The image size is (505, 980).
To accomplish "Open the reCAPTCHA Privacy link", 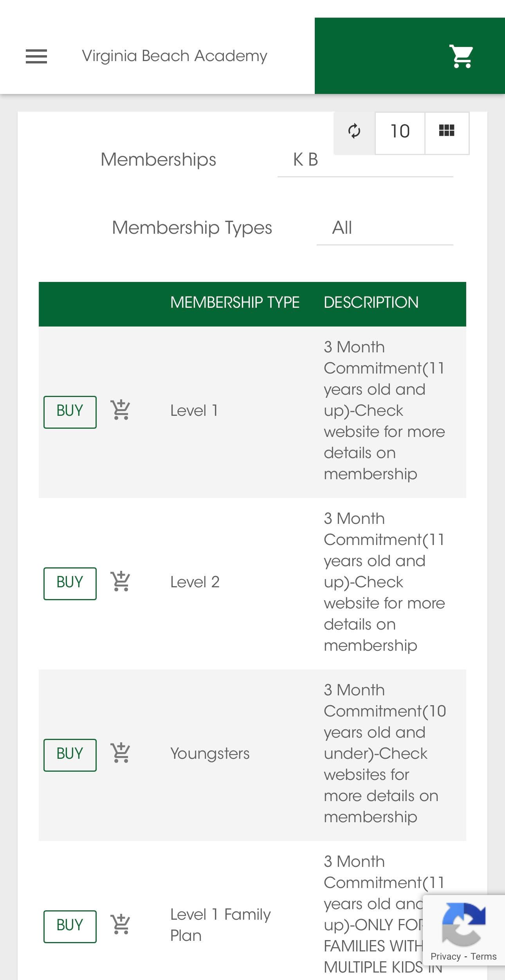I will point(445,957).
